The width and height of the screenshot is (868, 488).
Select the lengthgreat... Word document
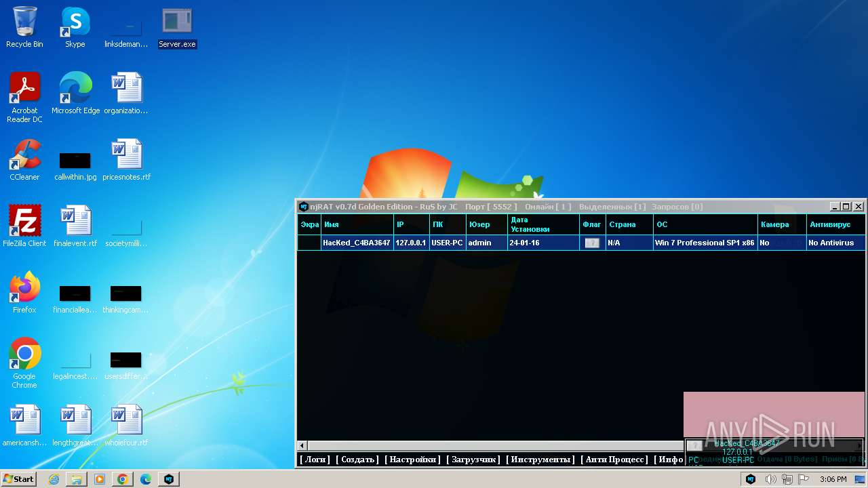[x=75, y=426]
